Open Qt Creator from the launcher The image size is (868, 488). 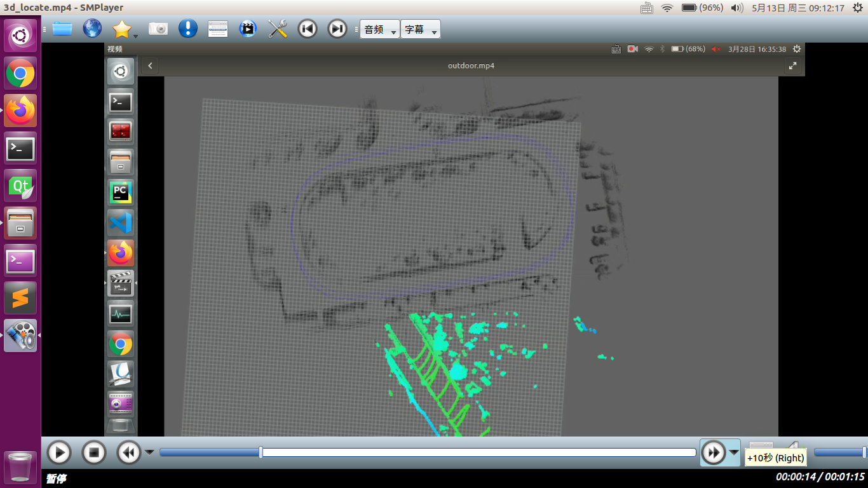click(20, 186)
